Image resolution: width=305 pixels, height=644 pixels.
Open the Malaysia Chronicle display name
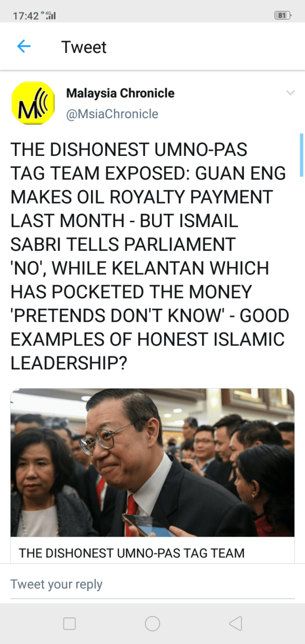coord(120,93)
